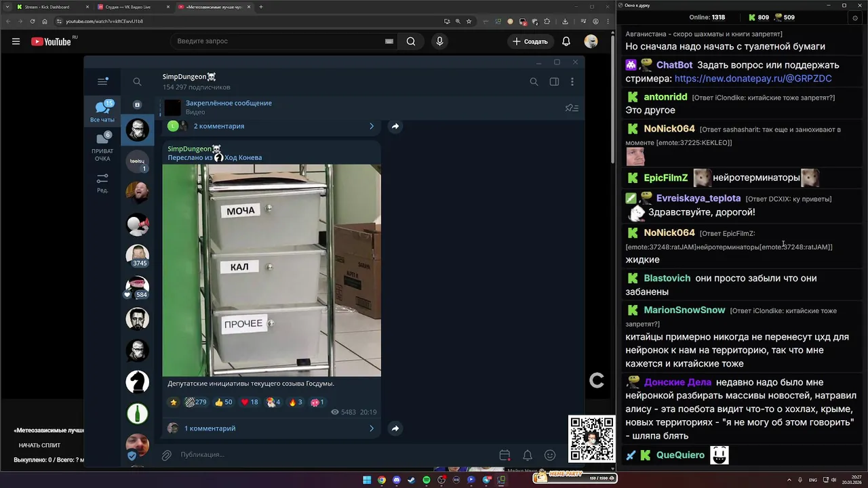Open Steam from the taskbar
868x488 pixels.
(412, 480)
